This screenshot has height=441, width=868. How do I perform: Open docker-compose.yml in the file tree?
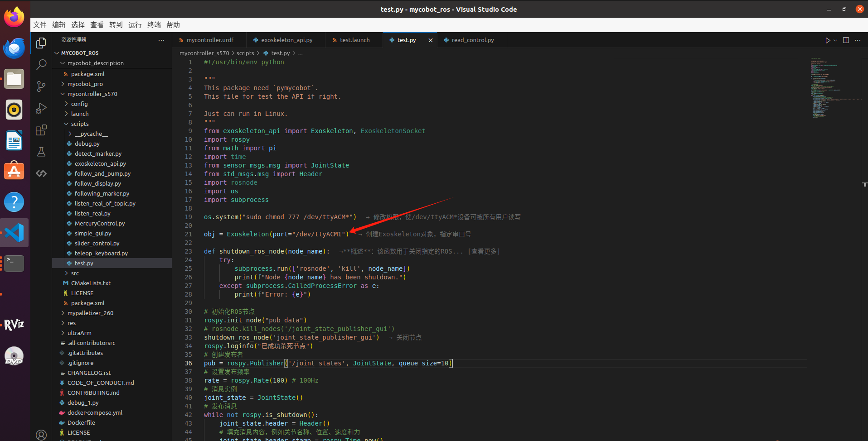[112, 412]
